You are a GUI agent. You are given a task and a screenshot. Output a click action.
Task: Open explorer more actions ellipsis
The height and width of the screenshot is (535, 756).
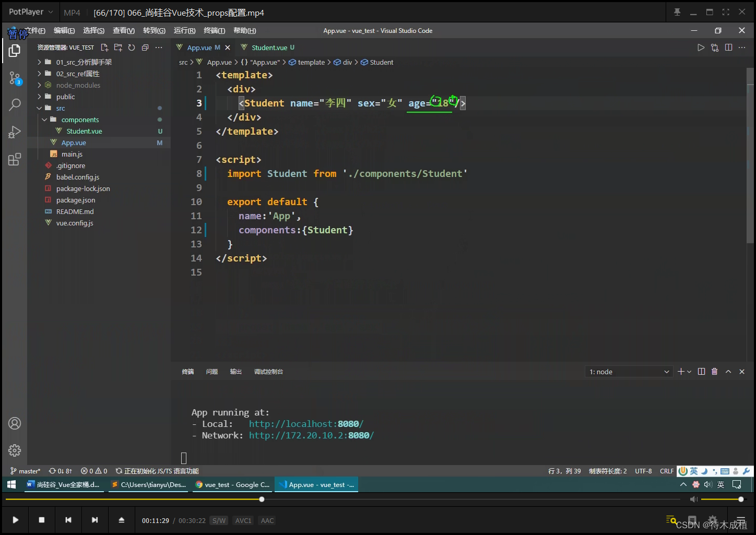coord(159,47)
